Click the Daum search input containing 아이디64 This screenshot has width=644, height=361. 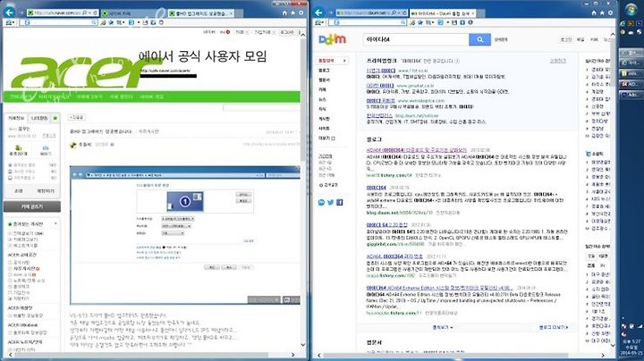416,39
